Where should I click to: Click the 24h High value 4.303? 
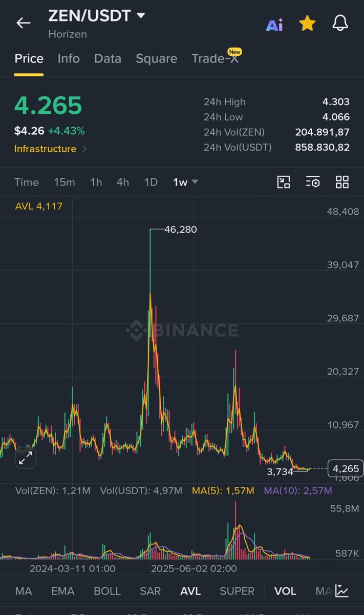tap(336, 102)
